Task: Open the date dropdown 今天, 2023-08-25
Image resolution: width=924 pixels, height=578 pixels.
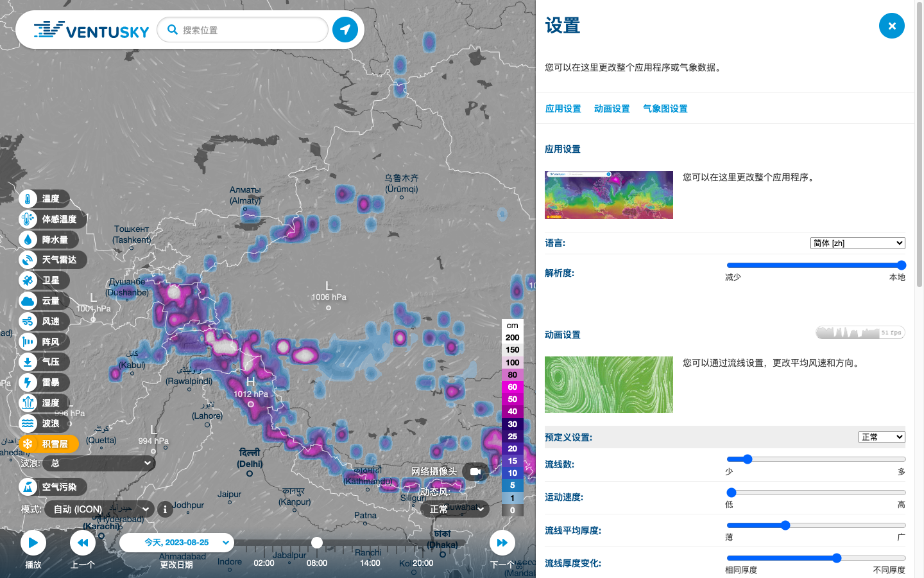Action: [x=176, y=543]
